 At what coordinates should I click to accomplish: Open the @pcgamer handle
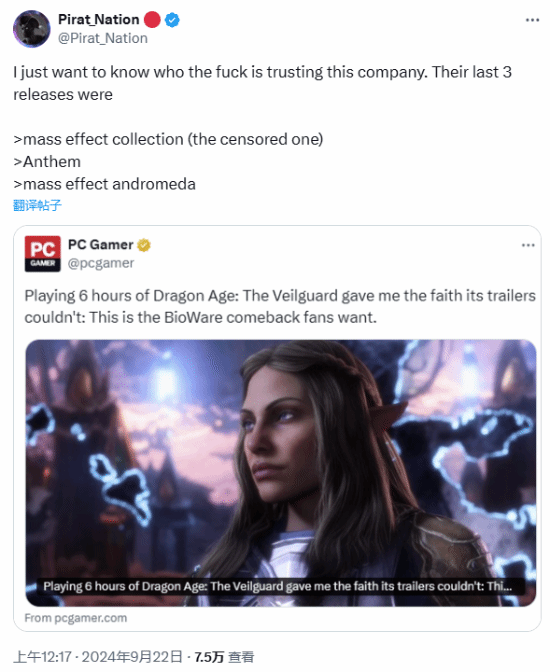tap(101, 263)
